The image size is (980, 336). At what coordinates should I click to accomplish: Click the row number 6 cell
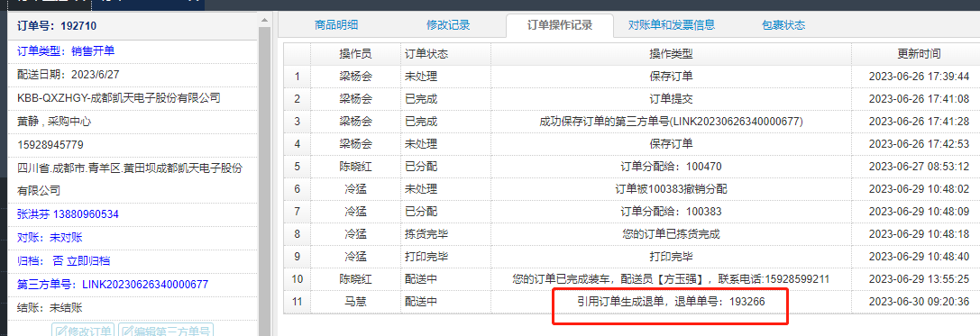pyautogui.click(x=297, y=188)
